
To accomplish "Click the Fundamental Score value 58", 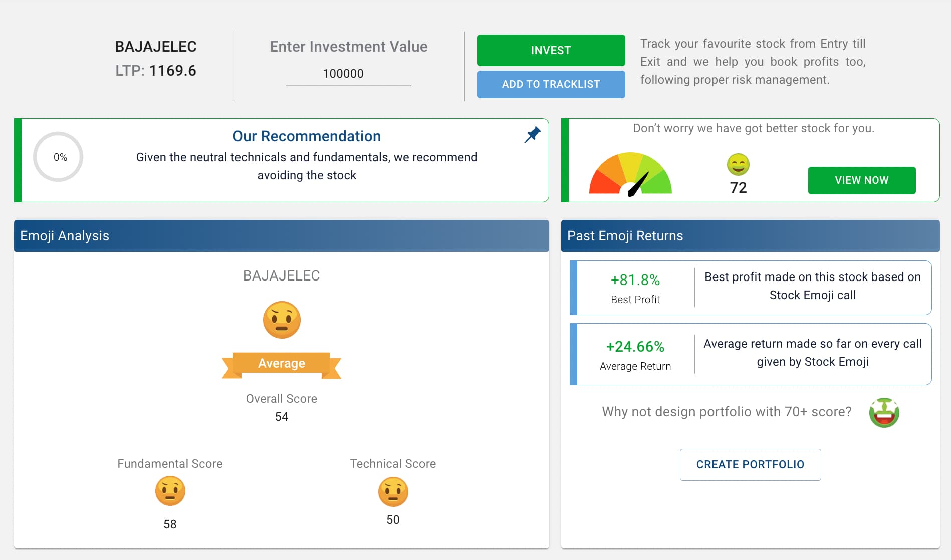I will 170,524.
